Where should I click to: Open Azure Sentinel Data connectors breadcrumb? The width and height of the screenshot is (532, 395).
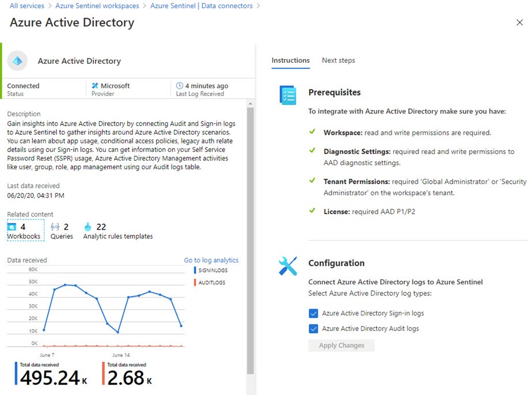(x=201, y=6)
